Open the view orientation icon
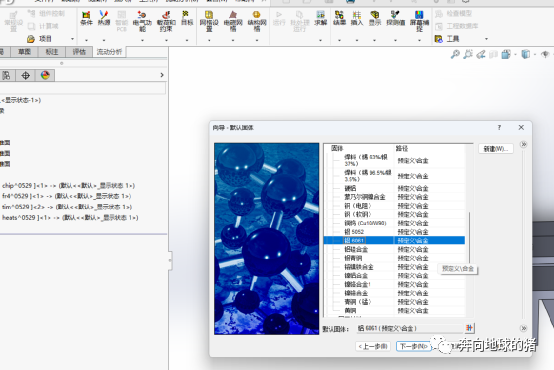This screenshot has width=554, height=370. 506,54
